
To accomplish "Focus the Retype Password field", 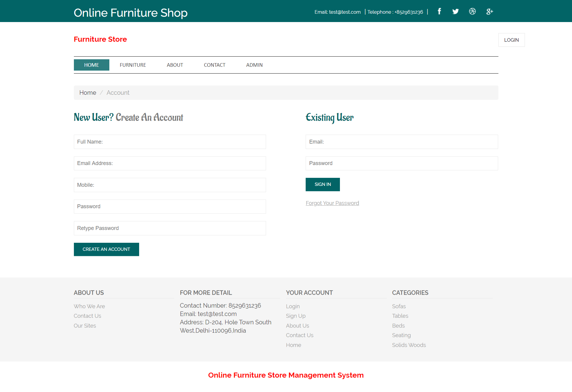I will [x=170, y=228].
